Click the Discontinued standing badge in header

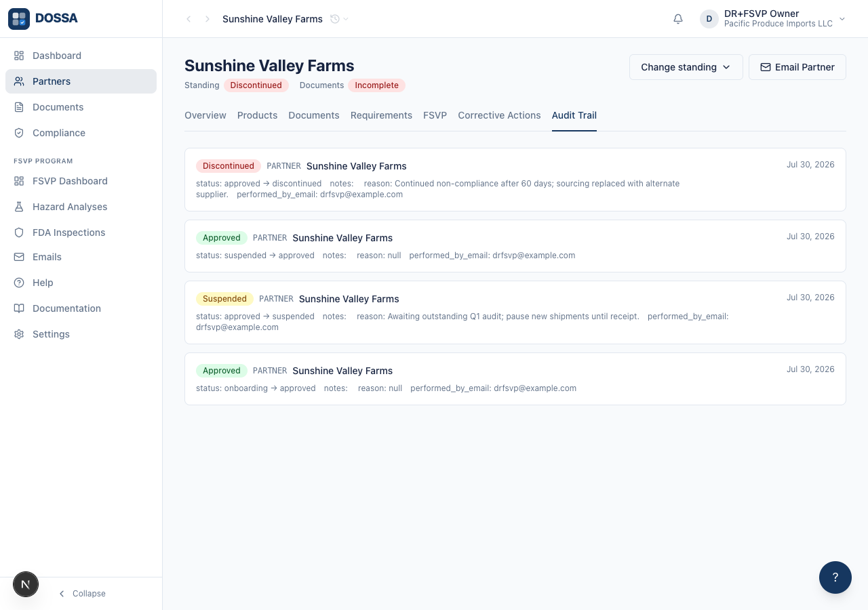tap(256, 85)
